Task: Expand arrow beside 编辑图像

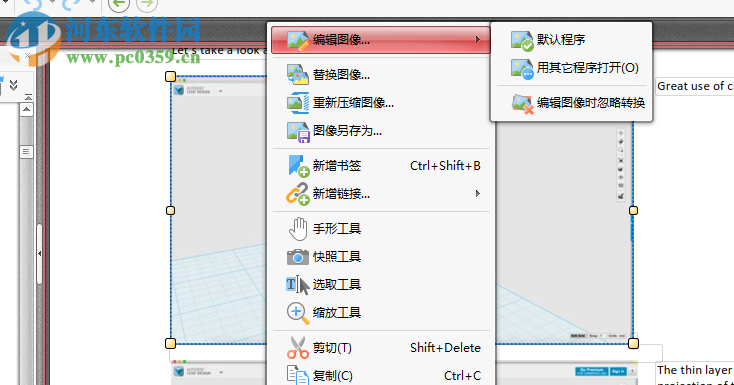Action: 477,40
